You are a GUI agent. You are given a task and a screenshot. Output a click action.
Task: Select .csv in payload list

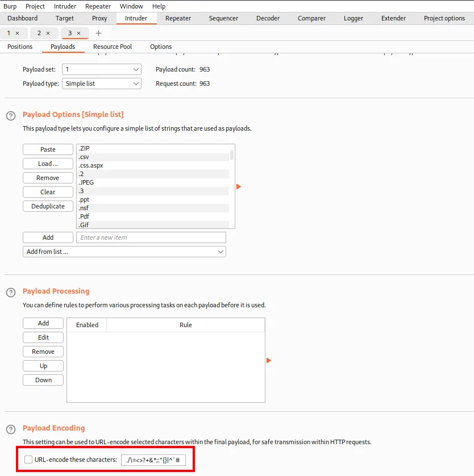[x=153, y=157]
